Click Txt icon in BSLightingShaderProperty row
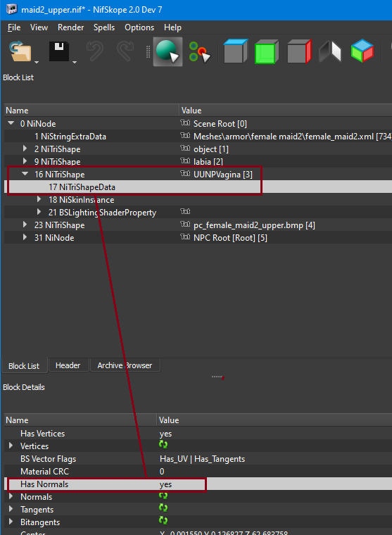Image resolution: width=392 pixels, height=535 pixels. [185, 211]
